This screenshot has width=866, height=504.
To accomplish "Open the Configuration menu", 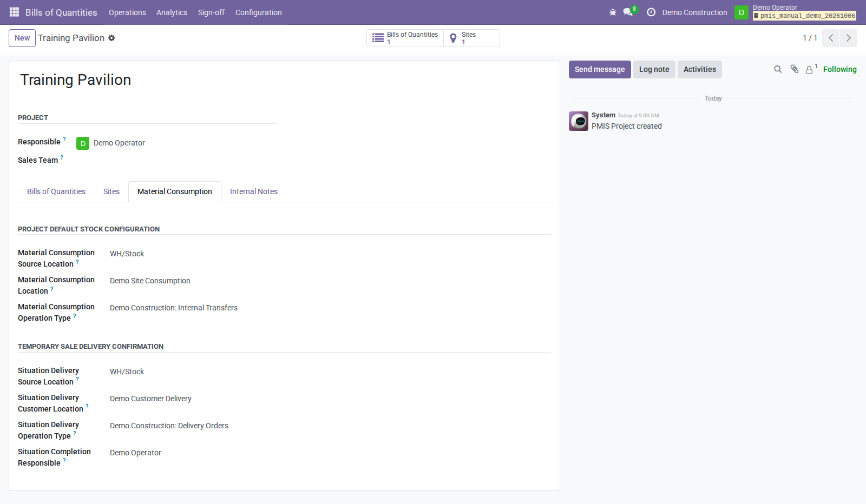I will coord(258,12).
